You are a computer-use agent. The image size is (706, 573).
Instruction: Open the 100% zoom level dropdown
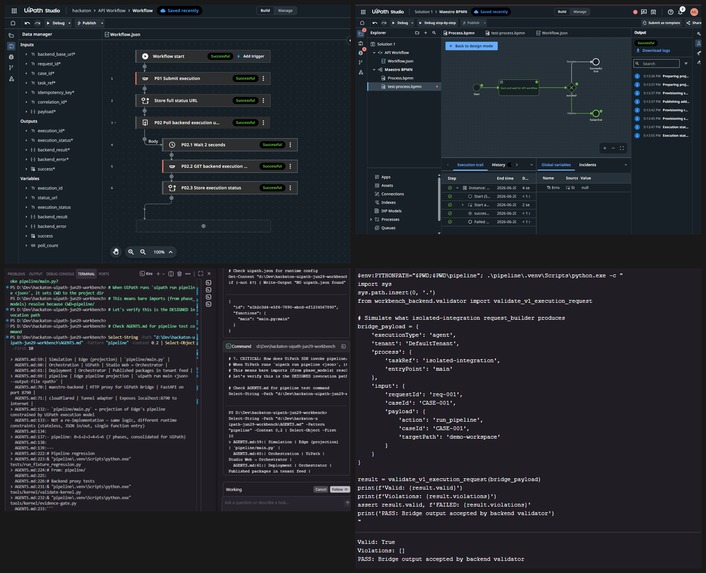point(170,252)
